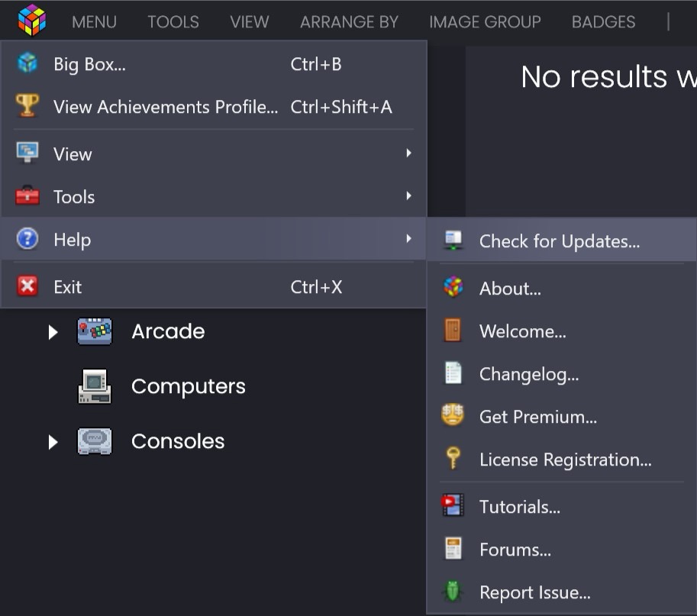697x616 pixels.
Task: Open the Forums link
Action: (515, 550)
